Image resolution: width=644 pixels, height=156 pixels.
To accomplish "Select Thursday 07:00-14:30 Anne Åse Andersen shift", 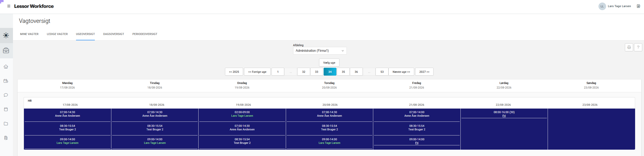I will click(330, 115).
